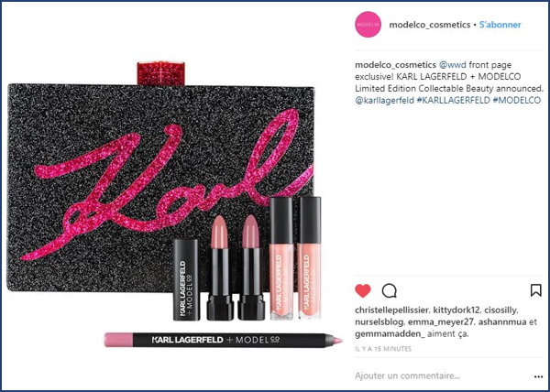This screenshot has width=550, height=392.
Task: Click the IL Y A 15 MINUTES timestamp
Action: tap(383, 349)
